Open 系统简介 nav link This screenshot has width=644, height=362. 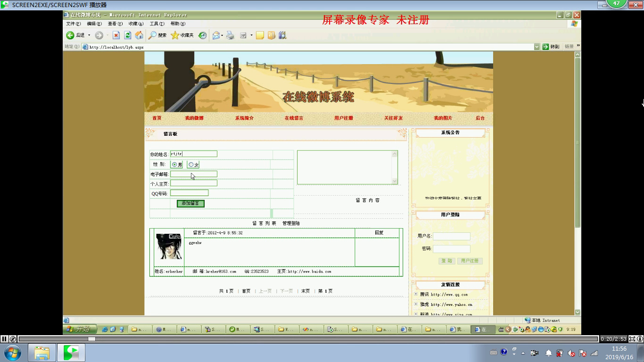(x=244, y=118)
